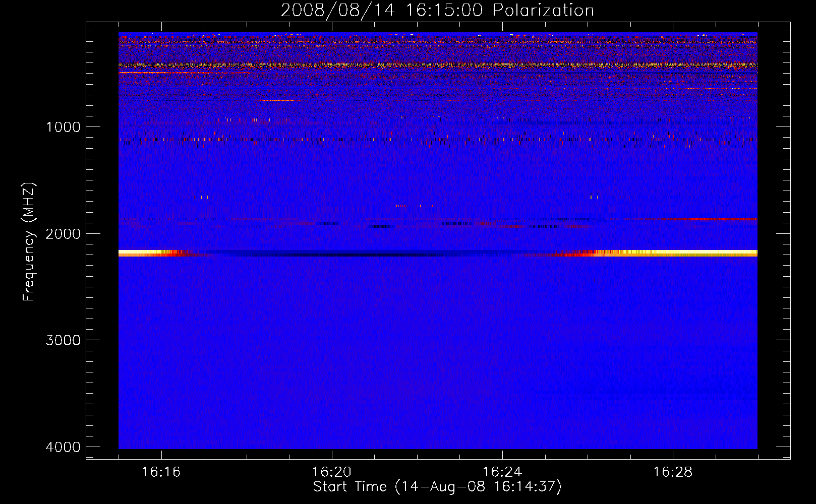
Task: Click the 4000 frequency tick label
Action: coord(63,447)
